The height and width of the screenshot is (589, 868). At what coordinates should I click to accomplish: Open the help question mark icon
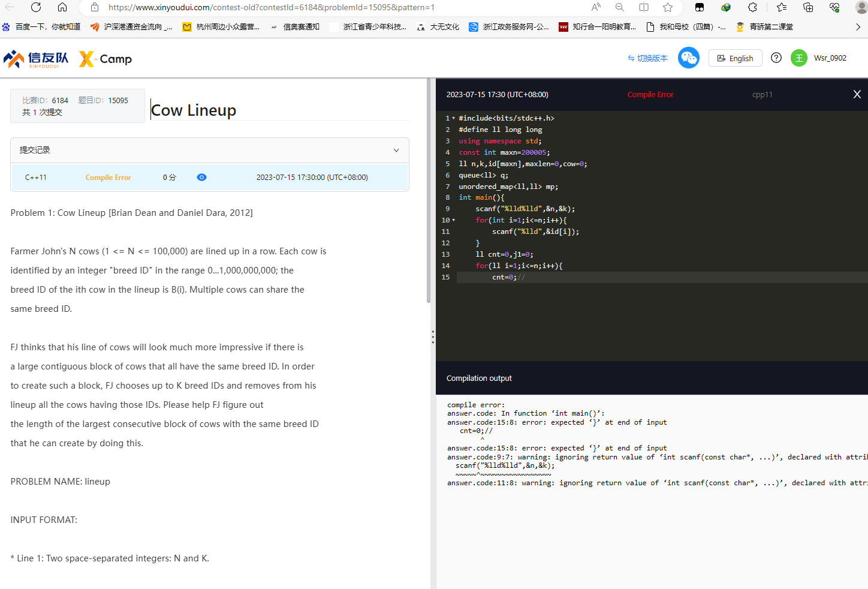tap(776, 58)
